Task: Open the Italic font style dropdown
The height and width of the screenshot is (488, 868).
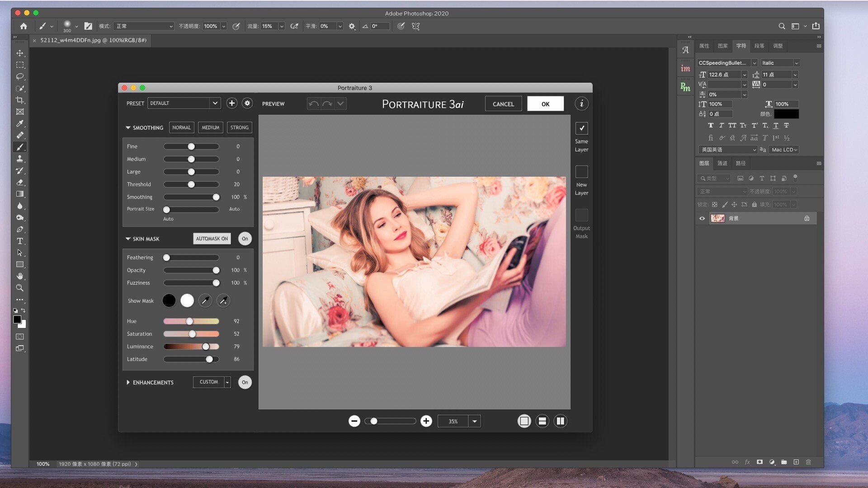Action: pyautogui.click(x=780, y=63)
